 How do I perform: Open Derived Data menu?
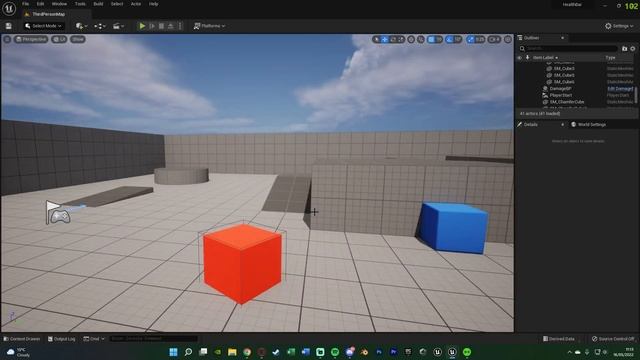point(558,339)
